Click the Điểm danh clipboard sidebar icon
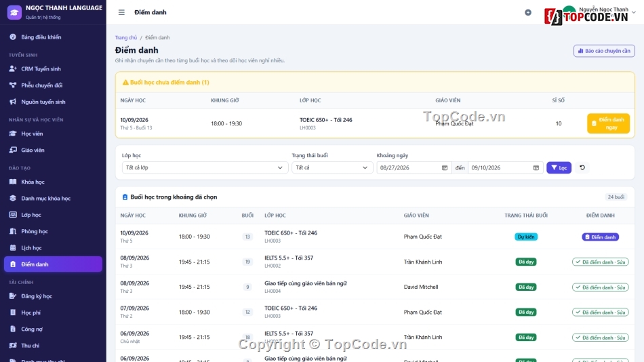This screenshot has width=644, height=362. point(13,264)
